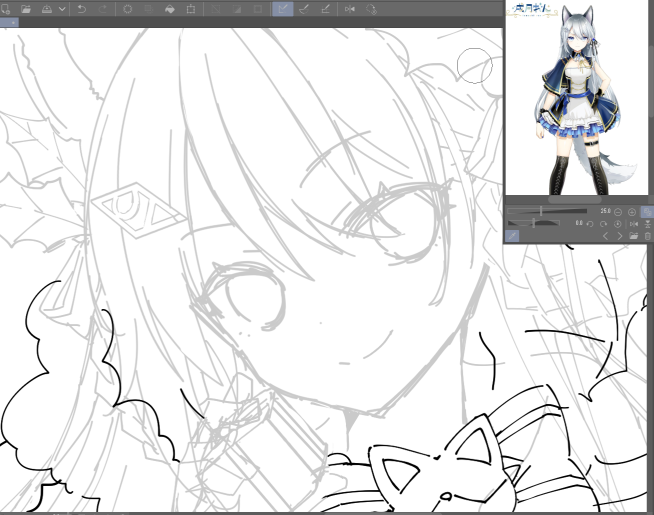Toggle Snap to Ruler

[x=283, y=9]
